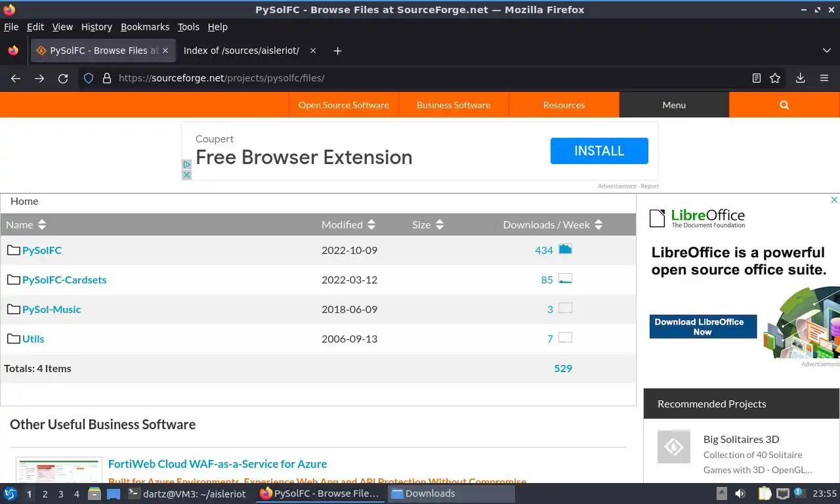Sort the file list by Modified date

tap(348, 224)
